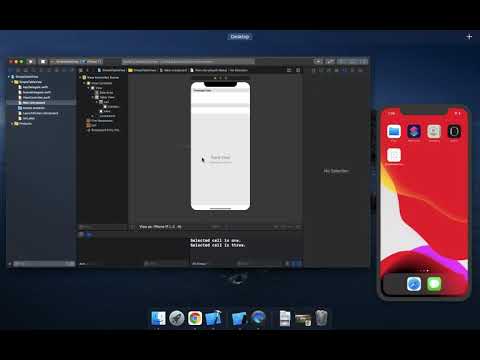
Task: Select LaunchScreen.storyboard in project navigator
Action: 40,113
